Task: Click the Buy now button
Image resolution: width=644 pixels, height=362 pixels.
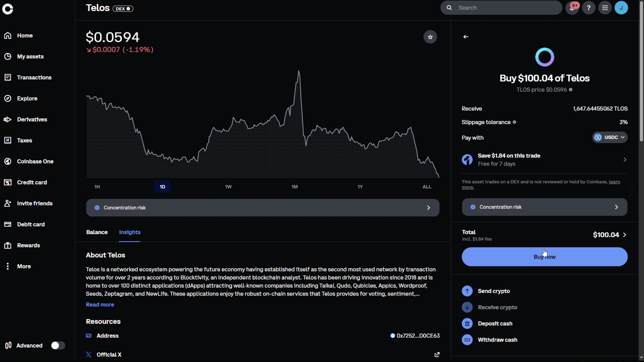Action: click(x=544, y=257)
